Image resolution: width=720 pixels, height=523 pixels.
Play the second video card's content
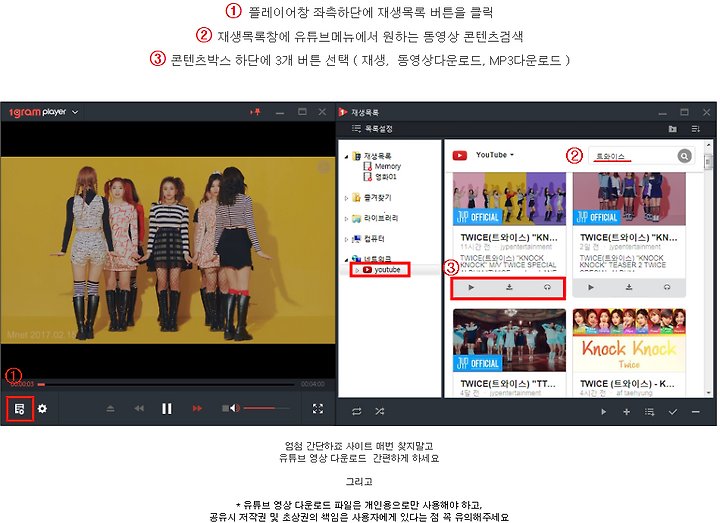[591, 287]
